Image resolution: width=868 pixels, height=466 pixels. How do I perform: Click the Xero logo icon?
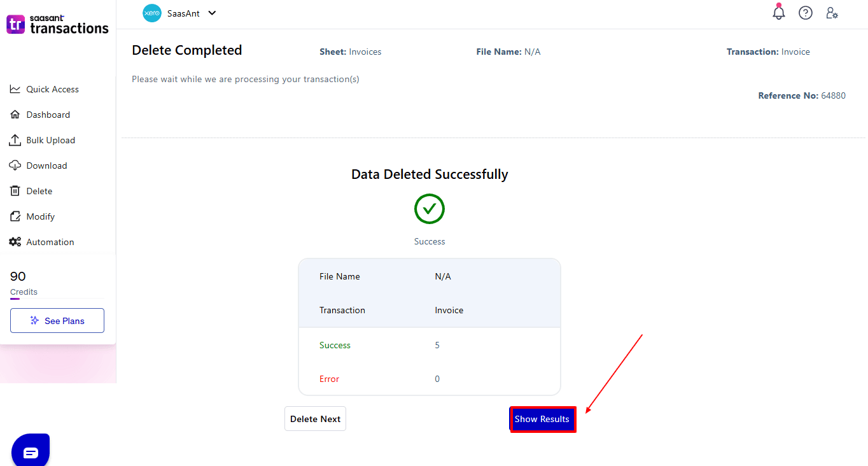(x=152, y=13)
